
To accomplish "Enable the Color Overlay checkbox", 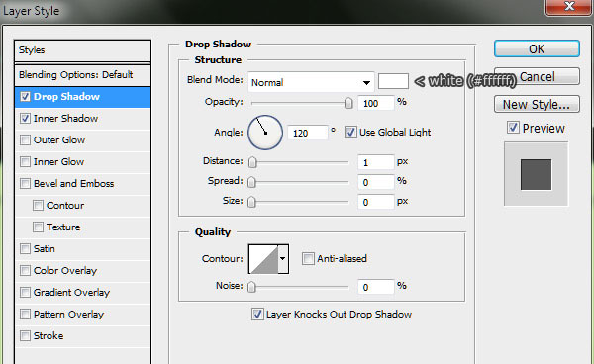I will pyautogui.click(x=25, y=271).
